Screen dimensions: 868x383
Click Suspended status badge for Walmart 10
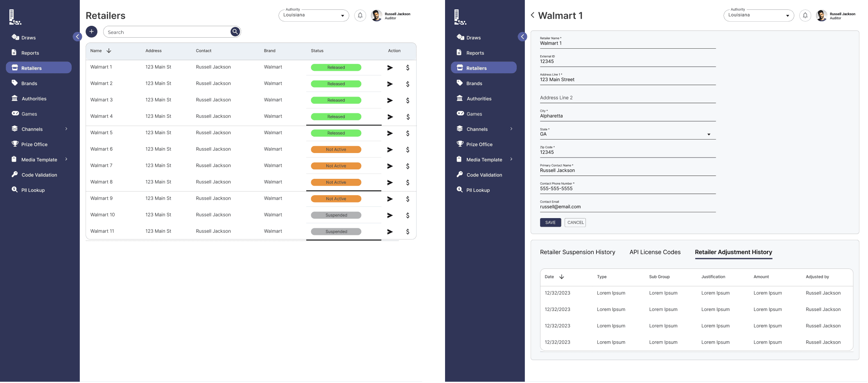click(336, 215)
